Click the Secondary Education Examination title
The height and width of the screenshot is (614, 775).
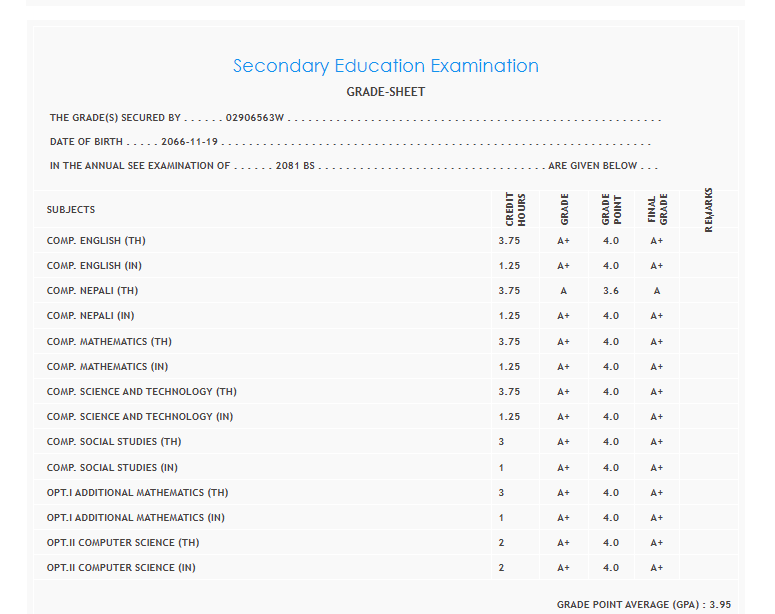pyautogui.click(x=386, y=66)
